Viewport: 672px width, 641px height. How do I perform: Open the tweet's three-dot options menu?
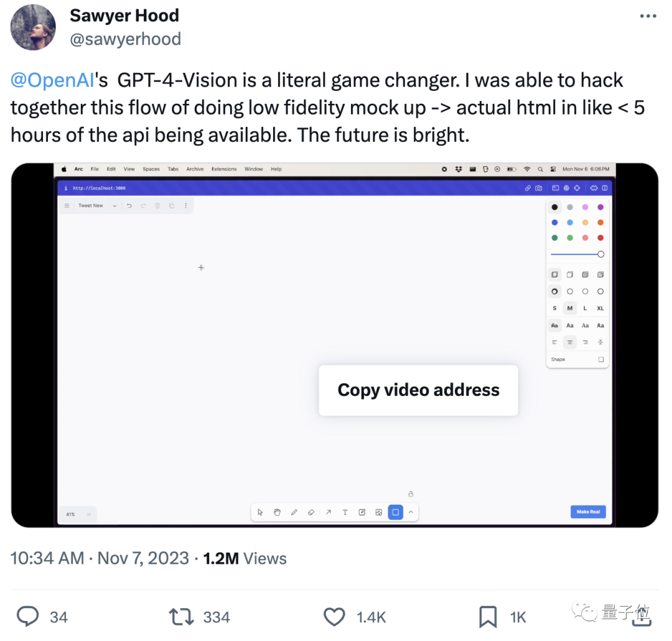648,16
